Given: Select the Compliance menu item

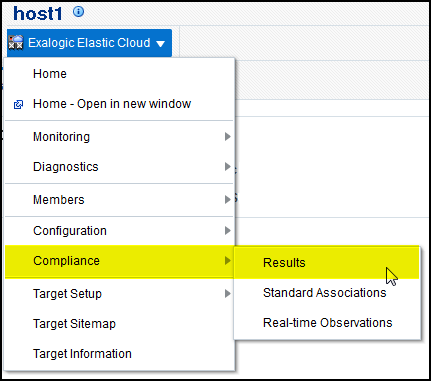Looking at the screenshot, I should pos(119,261).
